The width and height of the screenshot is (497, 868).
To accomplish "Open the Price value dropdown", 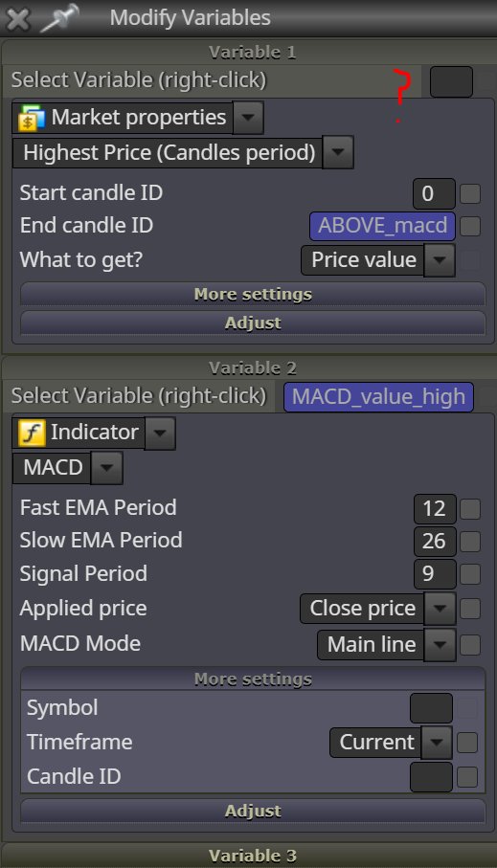I will coord(440,260).
